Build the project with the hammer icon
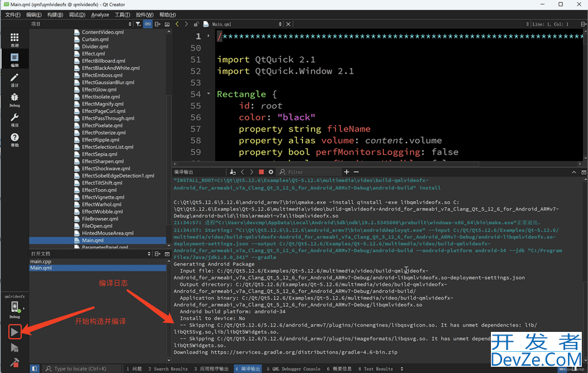588x373 pixels. (14, 362)
